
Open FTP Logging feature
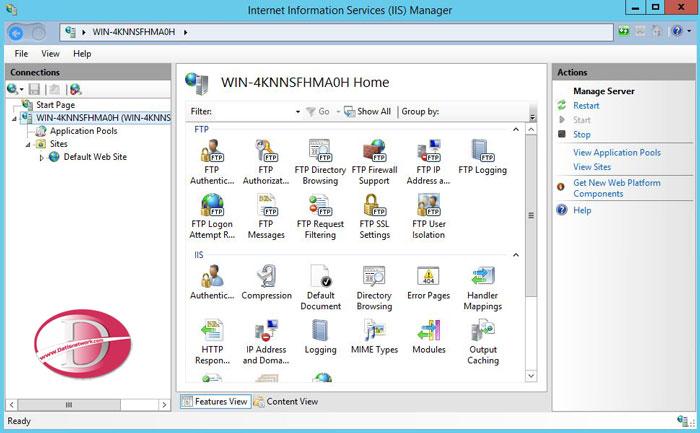click(x=483, y=157)
